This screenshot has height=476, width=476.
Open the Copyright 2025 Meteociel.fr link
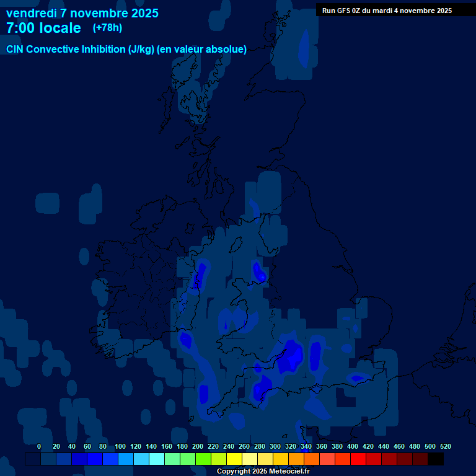[263, 472]
